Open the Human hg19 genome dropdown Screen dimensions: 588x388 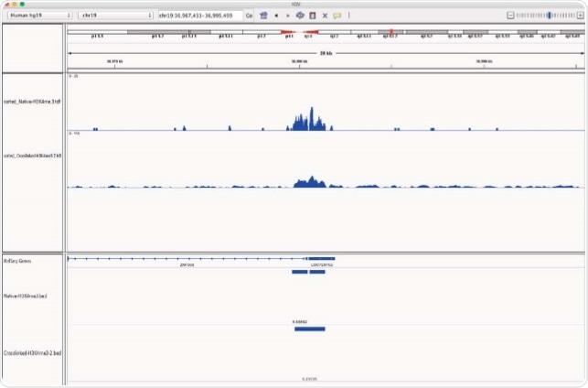click(38, 16)
